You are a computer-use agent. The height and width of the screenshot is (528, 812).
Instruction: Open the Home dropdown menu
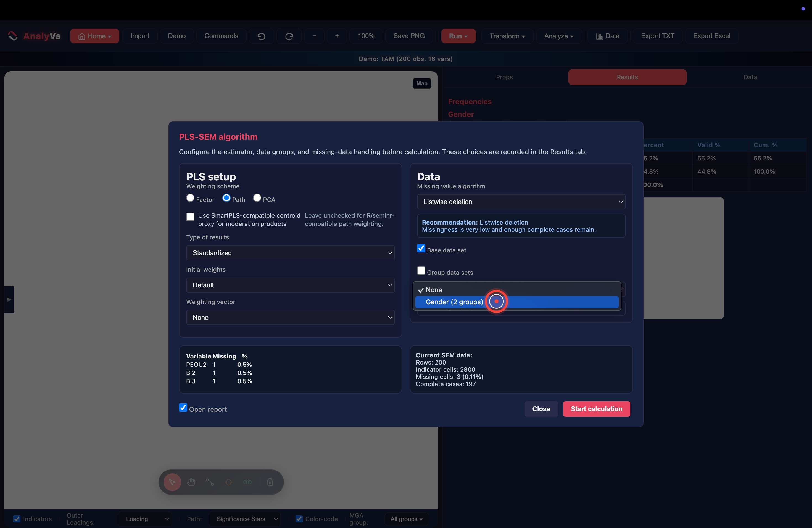pyautogui.click(x=94, y=36)
